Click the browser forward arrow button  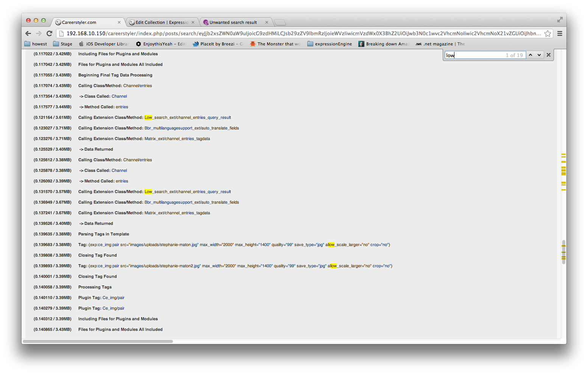click(x=39, y=33)
